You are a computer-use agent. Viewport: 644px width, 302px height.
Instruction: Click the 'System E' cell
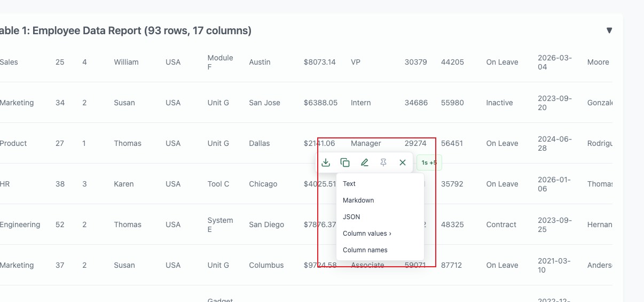point(221,224)
